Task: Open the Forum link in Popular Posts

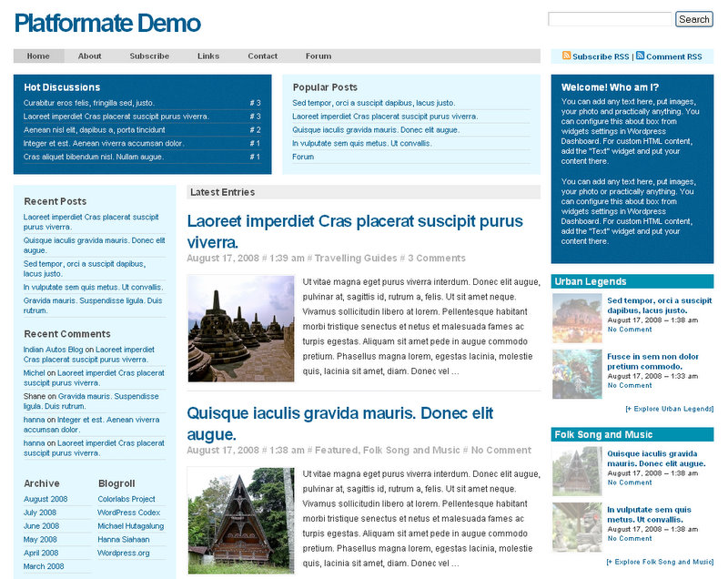Action: pos(303,157)
